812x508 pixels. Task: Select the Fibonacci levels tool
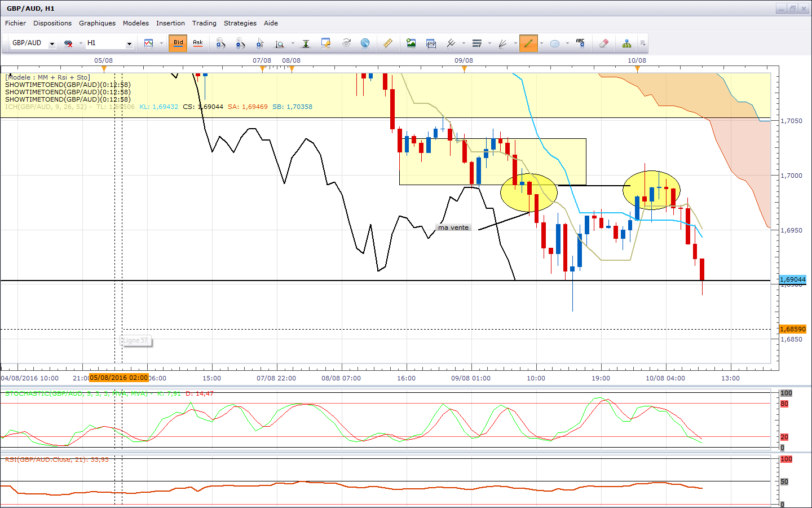tap(477, 43)
